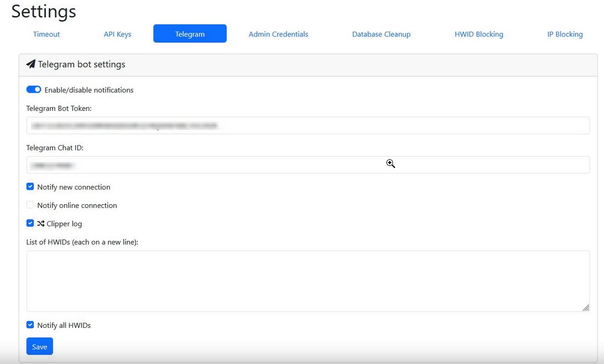The height and width of the screenshot is (364, 604).
Task: Open the Admin Credentials tab
Action: click(x=278, y=34)
